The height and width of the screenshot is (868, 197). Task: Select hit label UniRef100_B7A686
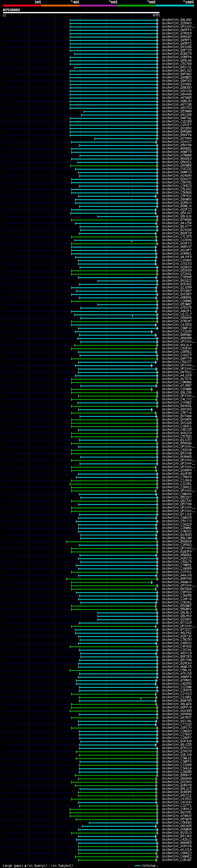click(177, 220)
